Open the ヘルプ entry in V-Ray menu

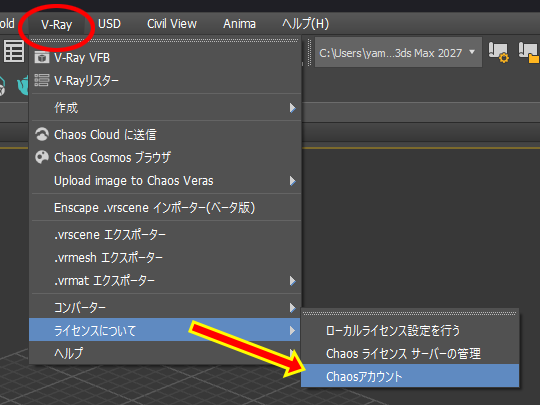coord(165,353)
